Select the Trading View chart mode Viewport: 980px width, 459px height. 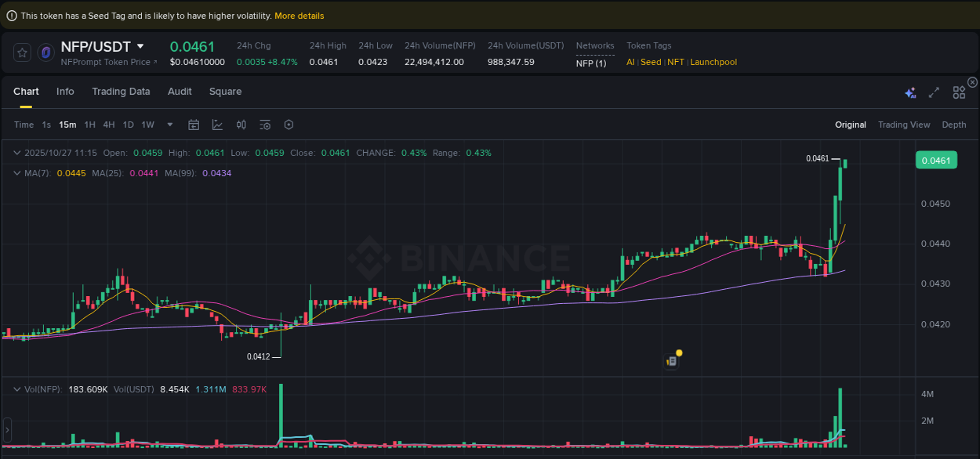point(904,125)
